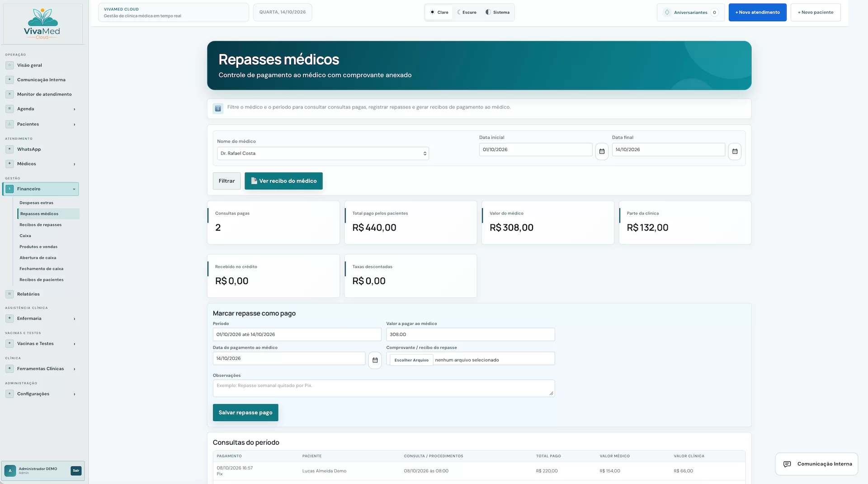Open calendar picker for Data final
Image resolution: width=868 pixels, height=484 pixels.
tap(735, 152)
